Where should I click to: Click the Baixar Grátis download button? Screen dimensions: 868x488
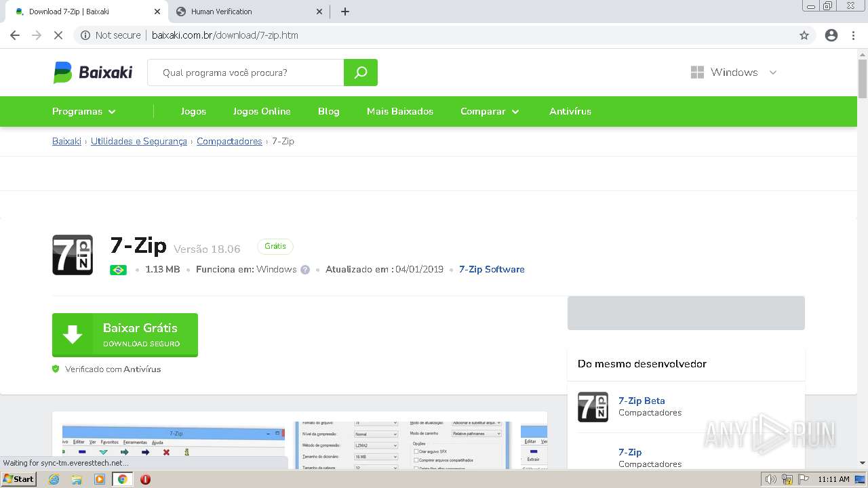(125, 335)
